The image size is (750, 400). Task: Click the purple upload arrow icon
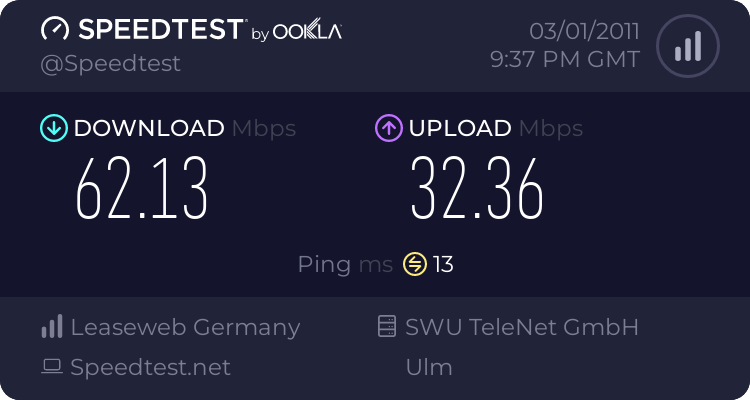388,128
